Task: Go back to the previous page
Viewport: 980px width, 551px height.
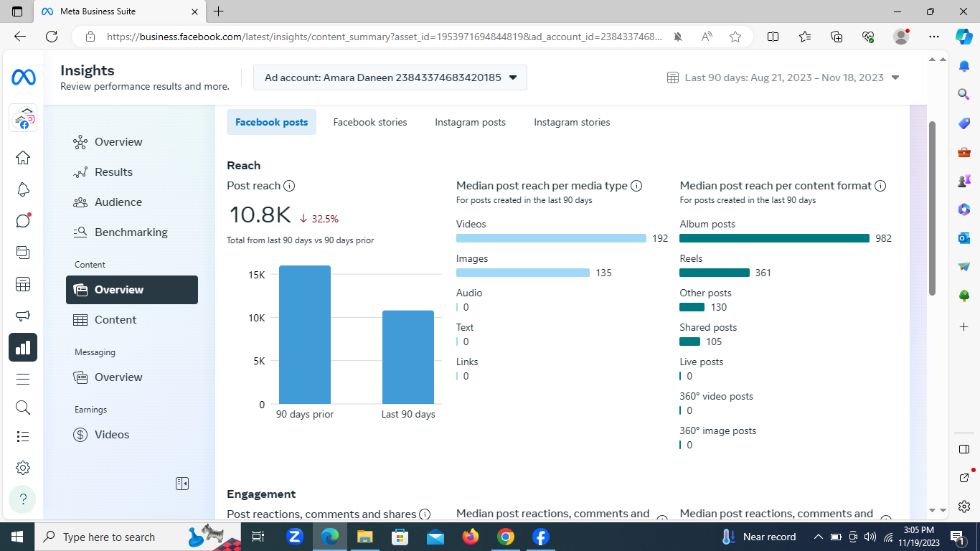Action: [x=20, y=37]
